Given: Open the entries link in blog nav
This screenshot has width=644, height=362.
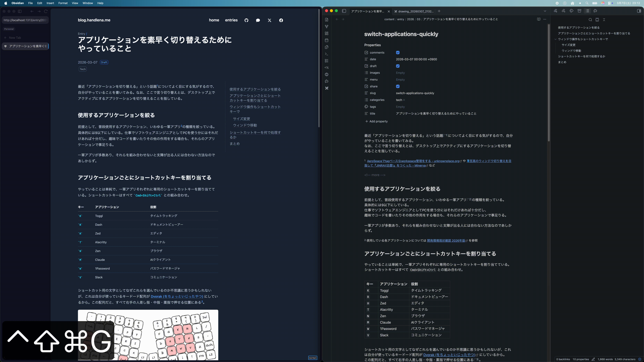Looking at the screenshot, I should pos(231,20).
